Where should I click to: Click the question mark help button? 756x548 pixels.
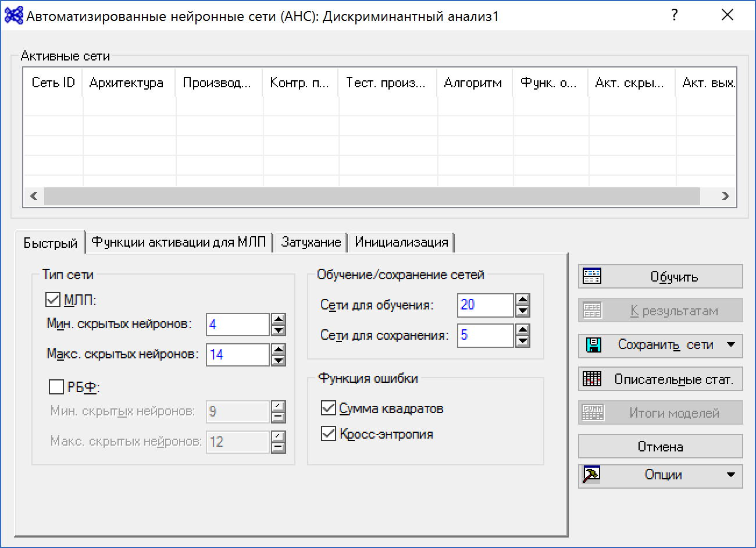click(674, 15)
